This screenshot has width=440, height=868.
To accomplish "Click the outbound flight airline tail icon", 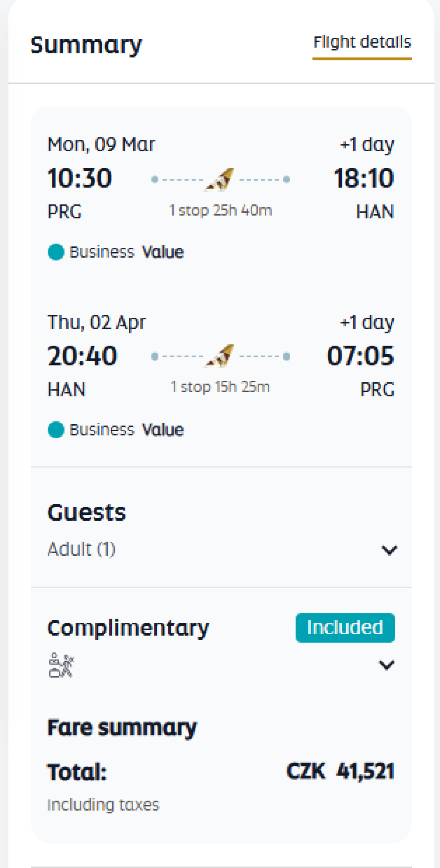I will click(x=221, y=180).
